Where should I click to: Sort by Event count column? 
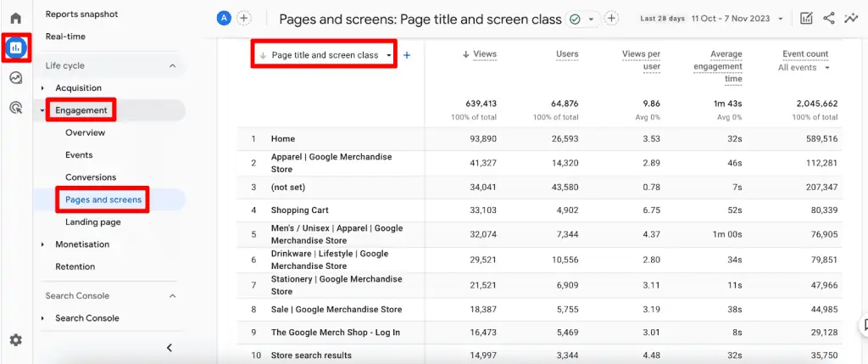pyautogui.click(x=805, y=53)
